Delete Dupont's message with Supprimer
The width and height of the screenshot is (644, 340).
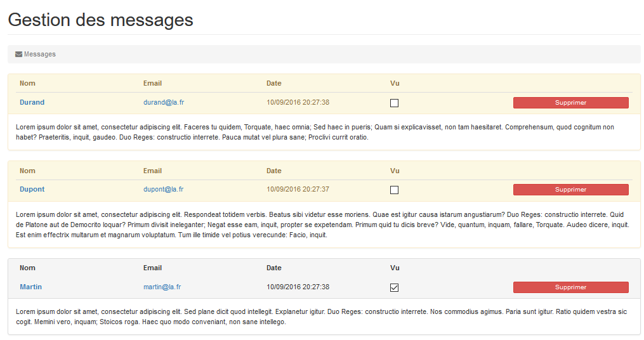point(571,190)
